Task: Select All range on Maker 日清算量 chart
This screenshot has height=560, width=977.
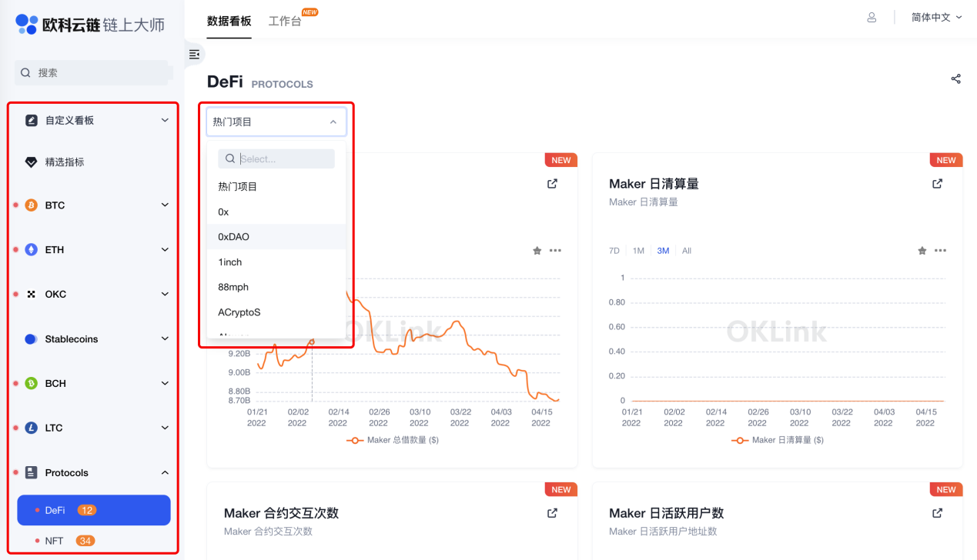Action: pos(687,251)
